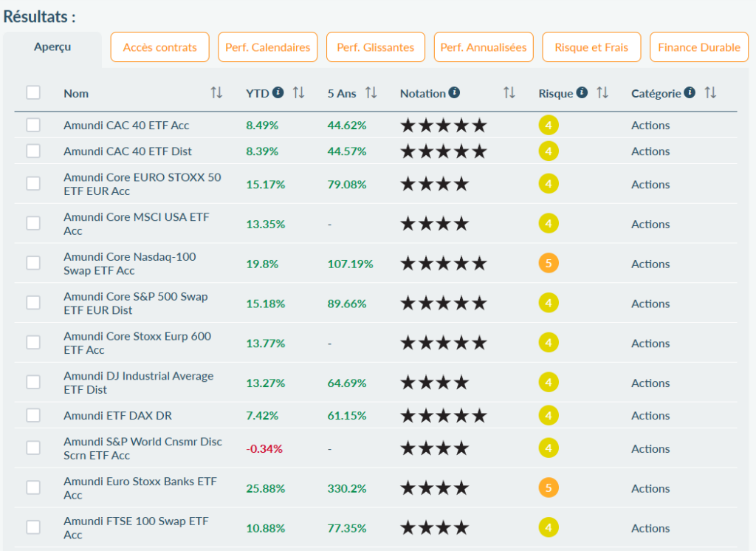Click risk badge 4 for Amundi CAC 40 ETF Acc
The height and width of the screenshot is (551, 756).
pyautogui.click(x=549, y=126)
